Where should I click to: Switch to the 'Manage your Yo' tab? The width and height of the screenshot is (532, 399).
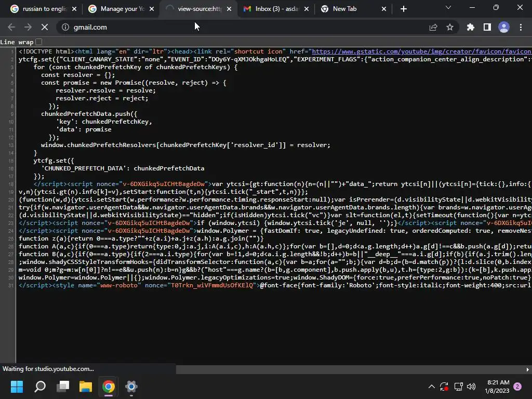pyautogui.click(x=120, y=9)
